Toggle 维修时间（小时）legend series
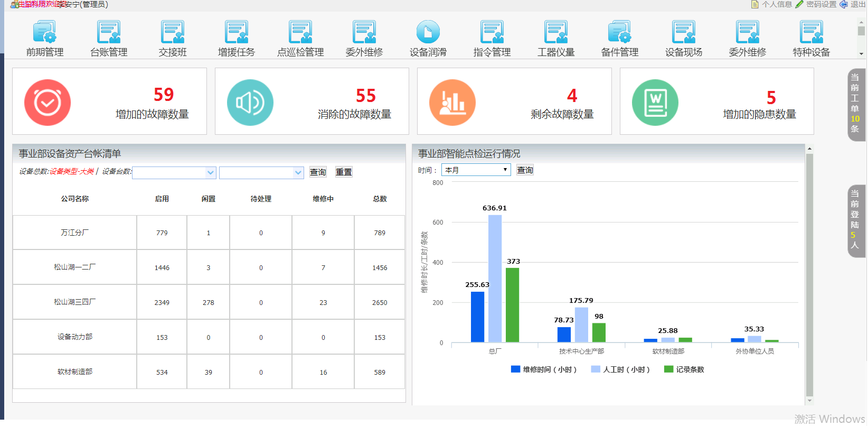 544,369
